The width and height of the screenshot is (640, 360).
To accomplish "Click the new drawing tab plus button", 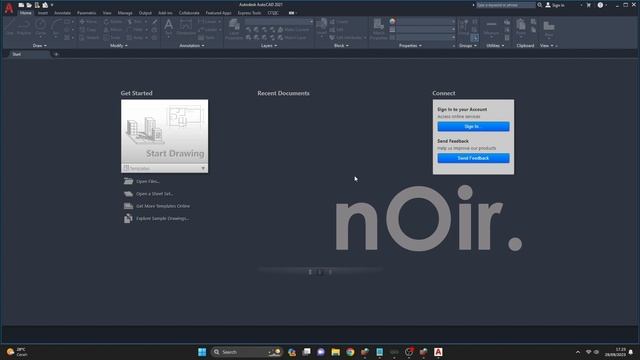I will (x=56, y=54).
